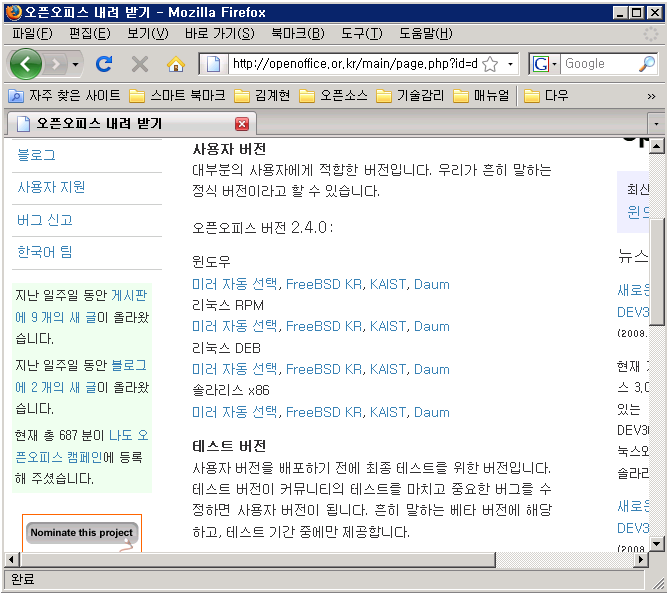The height and width of the screenshot is (594, 668).
Task: Show more bookmarks with the chevron
Action: [x=651, y=96]
